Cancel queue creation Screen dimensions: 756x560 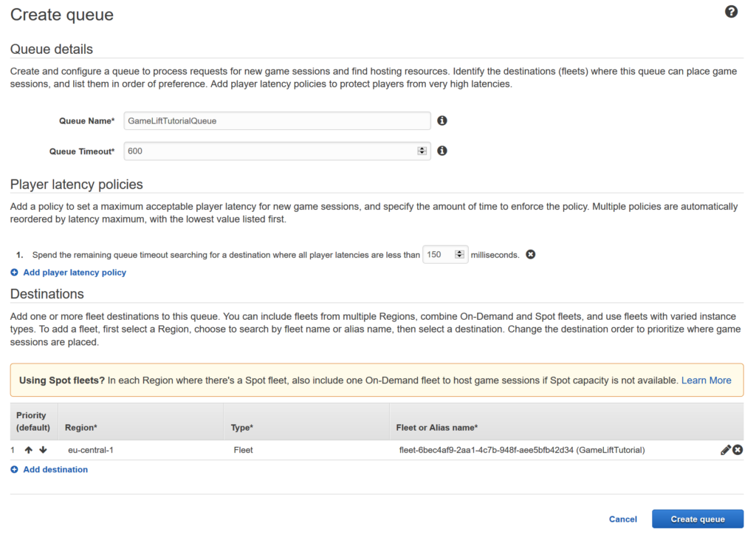tap(622, 519)
